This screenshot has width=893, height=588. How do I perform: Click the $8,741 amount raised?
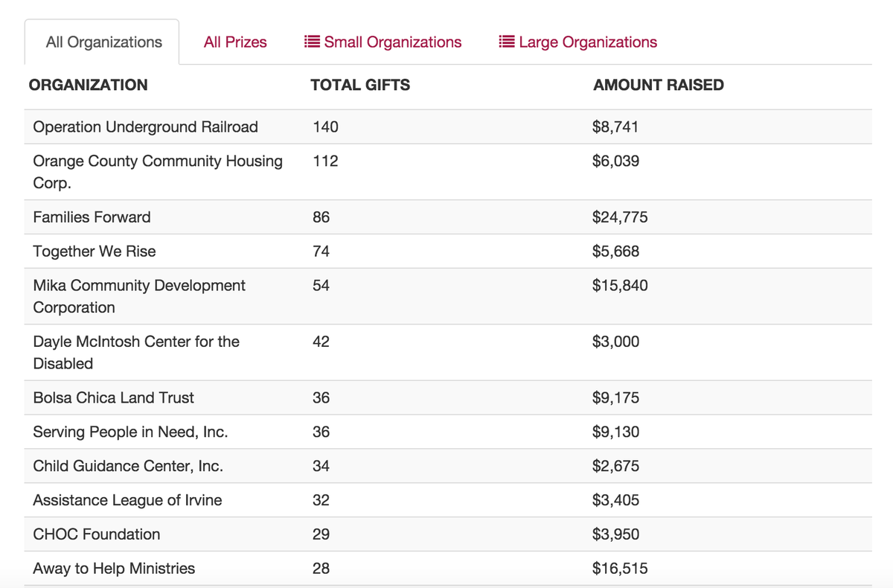click(615, 127)
